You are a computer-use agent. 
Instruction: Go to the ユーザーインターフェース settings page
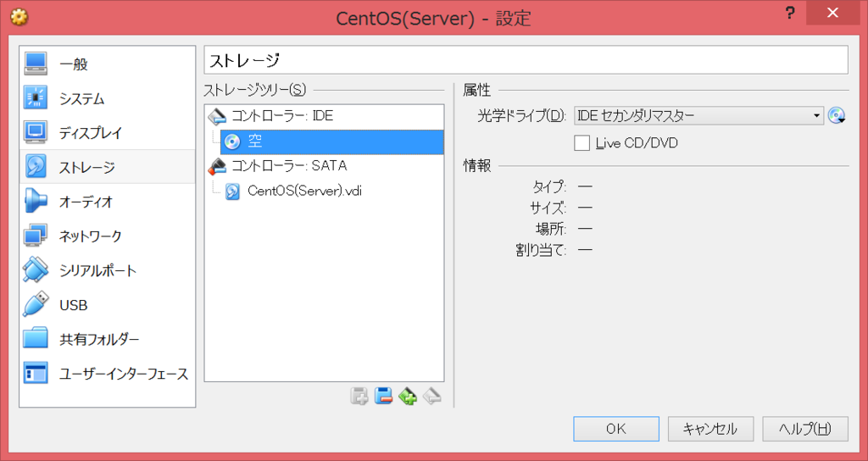click(108, 373)
